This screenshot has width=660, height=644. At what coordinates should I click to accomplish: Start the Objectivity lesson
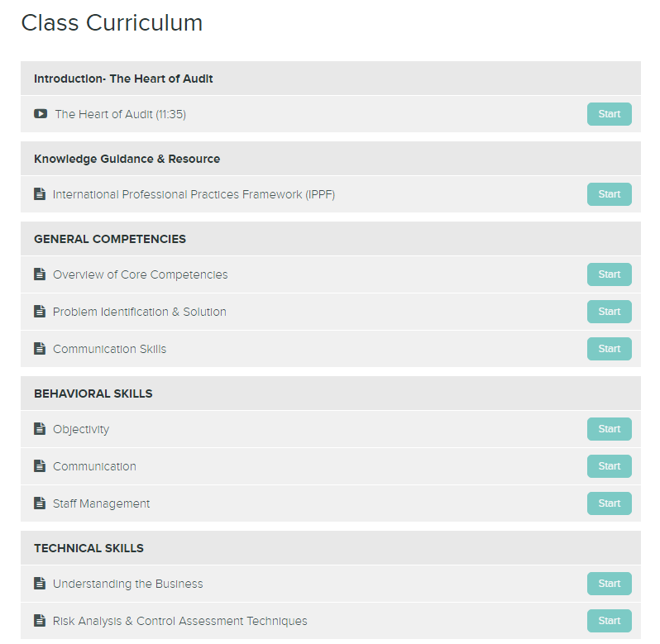pyautogui.click(x=609, y=429)
